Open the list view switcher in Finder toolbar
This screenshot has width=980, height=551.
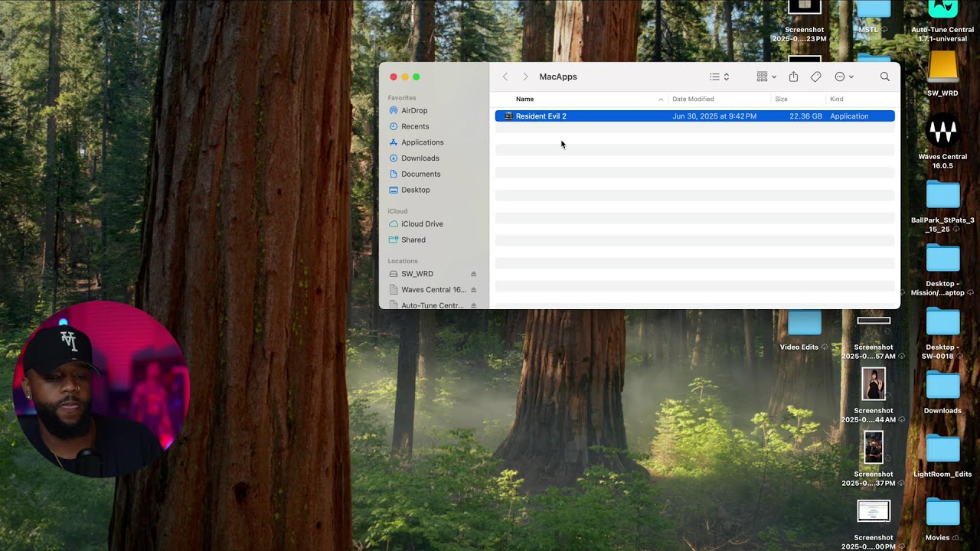pos(719,77)
